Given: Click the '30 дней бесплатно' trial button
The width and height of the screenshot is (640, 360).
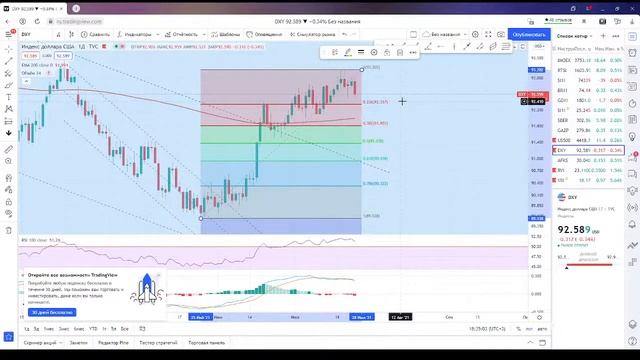Looking at the screenshot, I should tap(52, 312).
